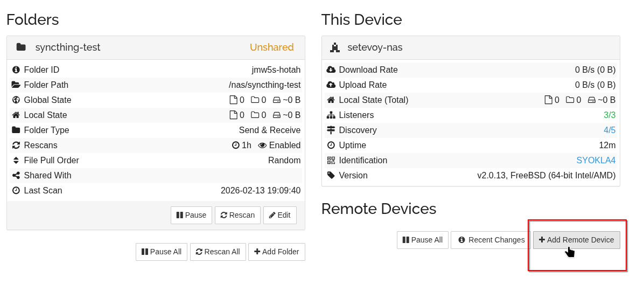Click the Identification QR code icon
This screenshot has height=298, width=644.
tap(331, 160)
